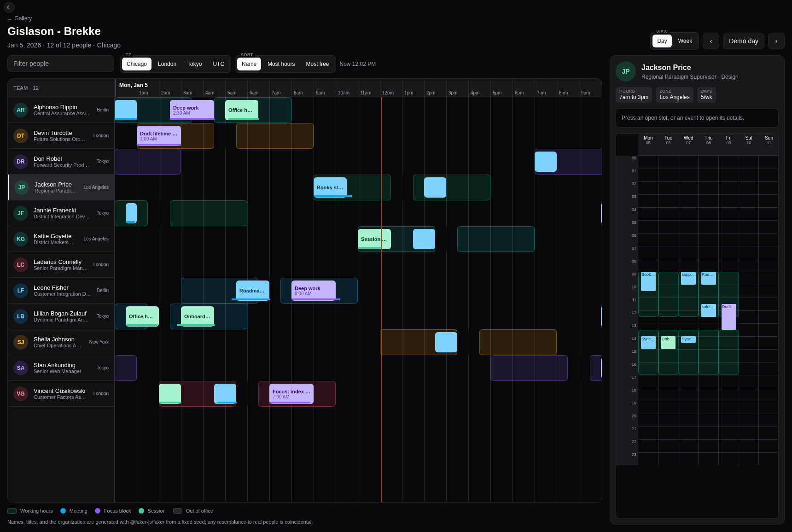Set timezone to Chicago

click(137, 64)
